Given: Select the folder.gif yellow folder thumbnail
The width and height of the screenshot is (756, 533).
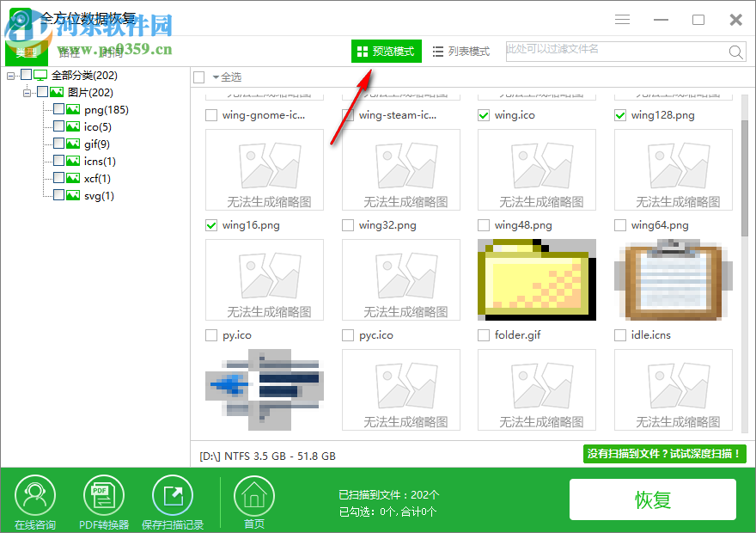Looking at the screenshot, I should pos(536,279).
